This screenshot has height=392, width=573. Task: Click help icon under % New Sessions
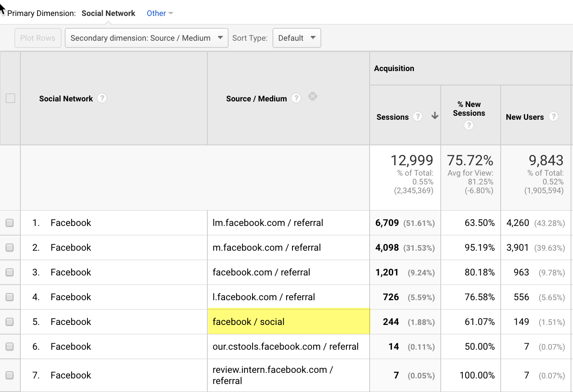coord(469,125)
